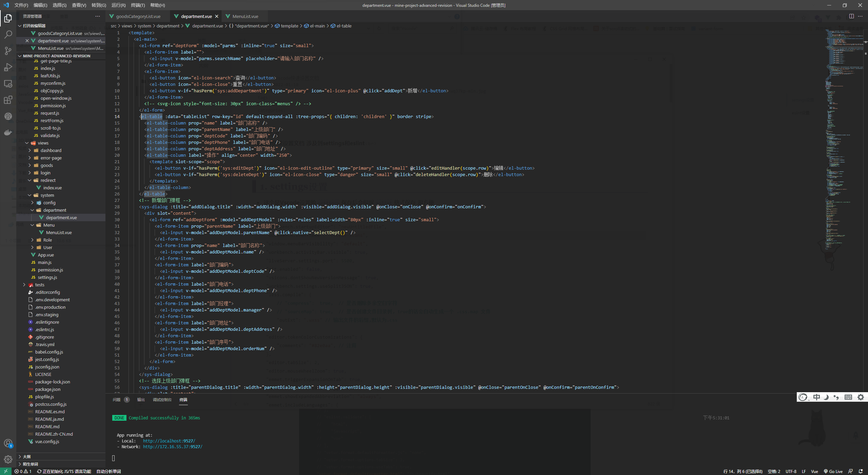Expand the 陌生单词 section
The height and width of the screenshot is (475, 868).
tap(20, 464)
